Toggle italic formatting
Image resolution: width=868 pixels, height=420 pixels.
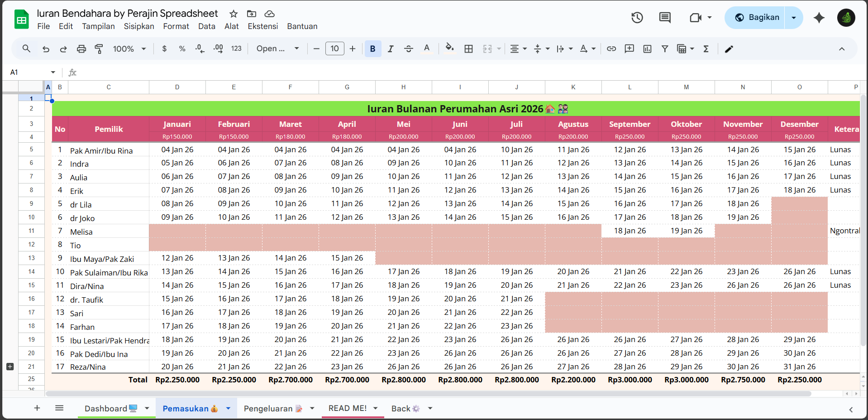[x=391, y=48]
